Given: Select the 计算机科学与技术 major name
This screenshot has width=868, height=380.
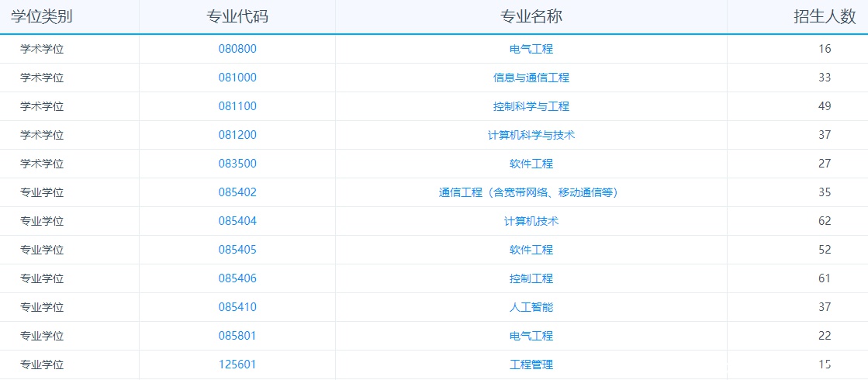Looking at the screenshot, I should click(x=531, y=135).
